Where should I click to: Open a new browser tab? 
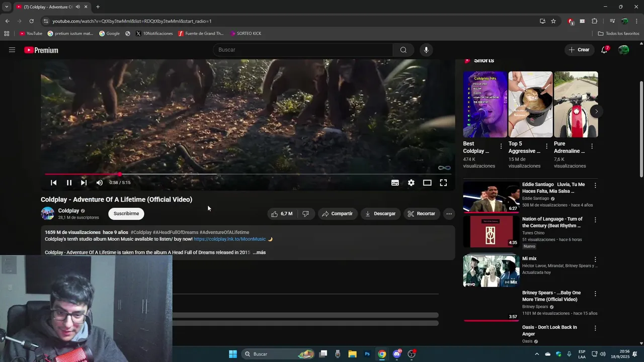(98, 7)
